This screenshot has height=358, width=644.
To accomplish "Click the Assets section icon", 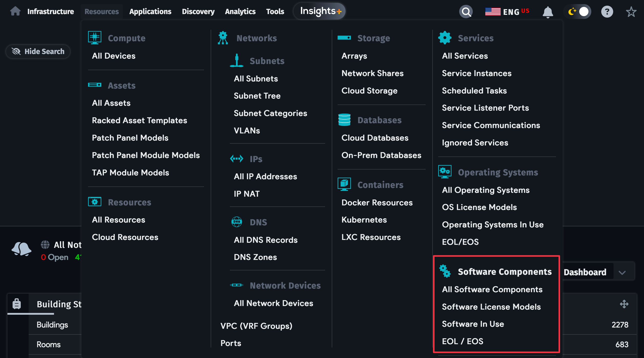I will 95,85.
